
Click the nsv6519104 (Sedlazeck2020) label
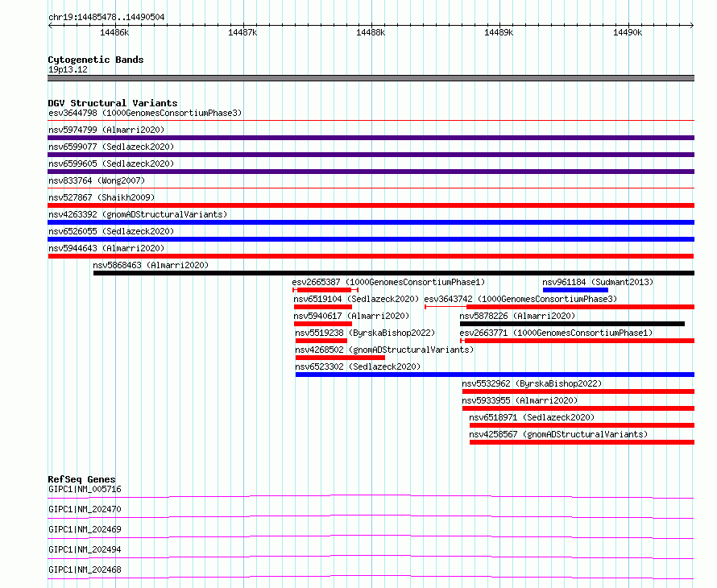(356, 299)
